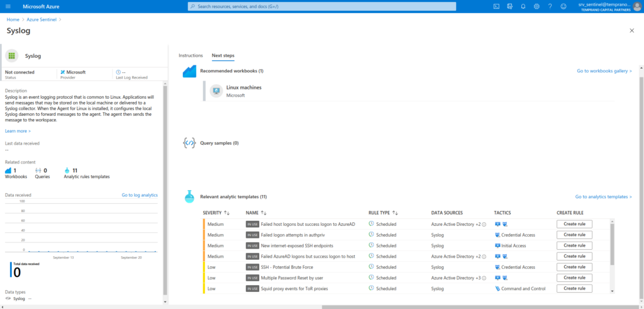Click the Microsoft provider icon
This screenshot has width=644, height=309.
pos(62,72)
